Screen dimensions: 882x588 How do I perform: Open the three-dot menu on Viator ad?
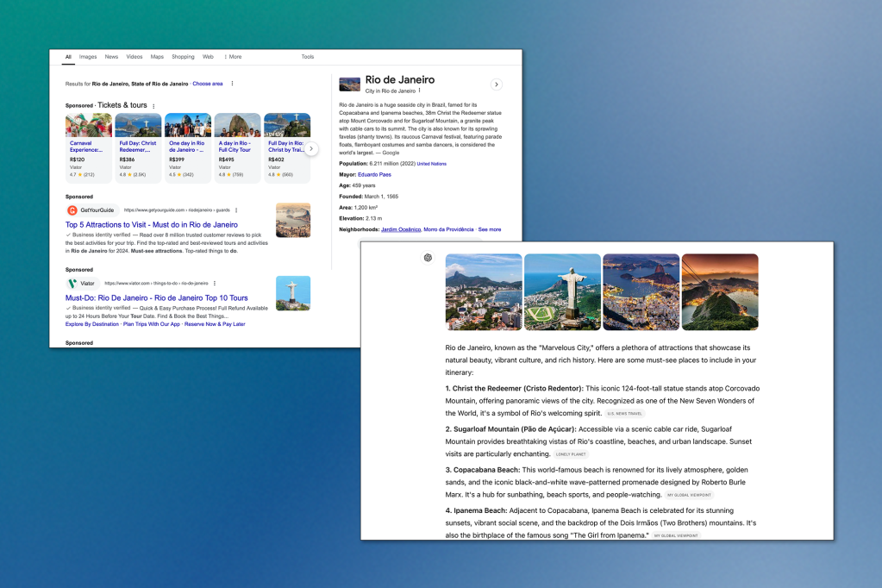coord(215,284)
